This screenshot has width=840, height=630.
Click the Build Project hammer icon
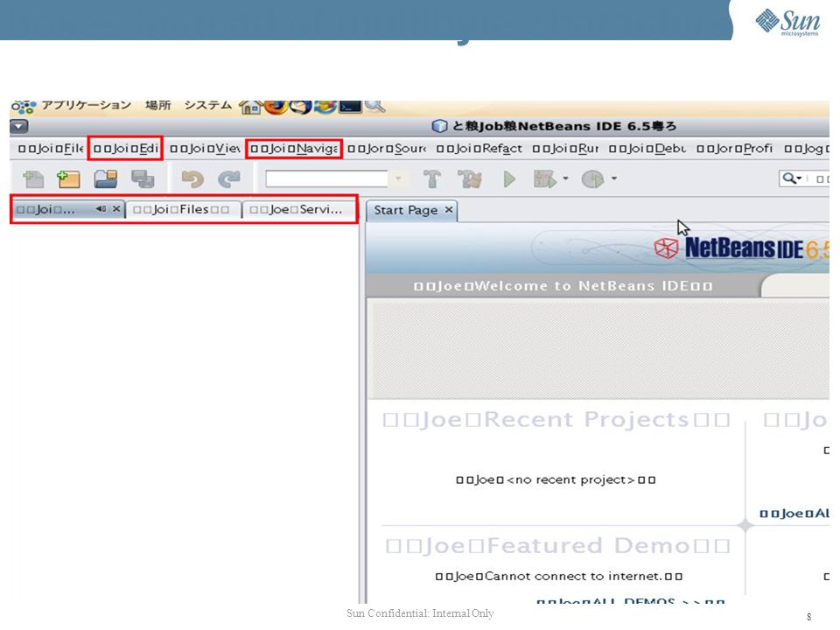[x=431, y=178]
